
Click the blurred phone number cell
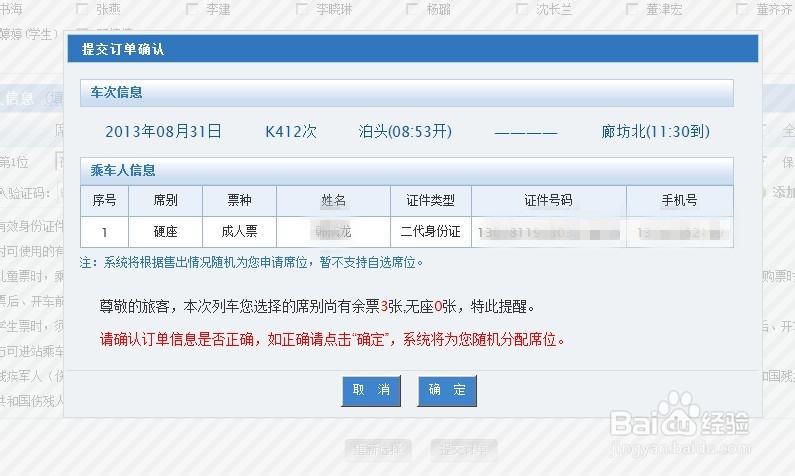[x=680, y=232]
